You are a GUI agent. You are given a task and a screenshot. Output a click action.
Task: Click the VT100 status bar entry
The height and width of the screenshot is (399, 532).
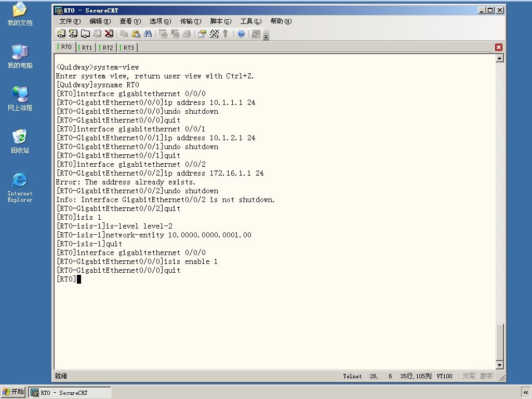(x=445, y=376)
